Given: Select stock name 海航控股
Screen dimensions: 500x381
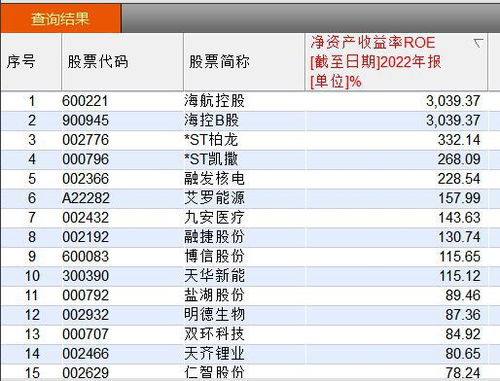Looking at the screenshot, I should tap(214, 101).
